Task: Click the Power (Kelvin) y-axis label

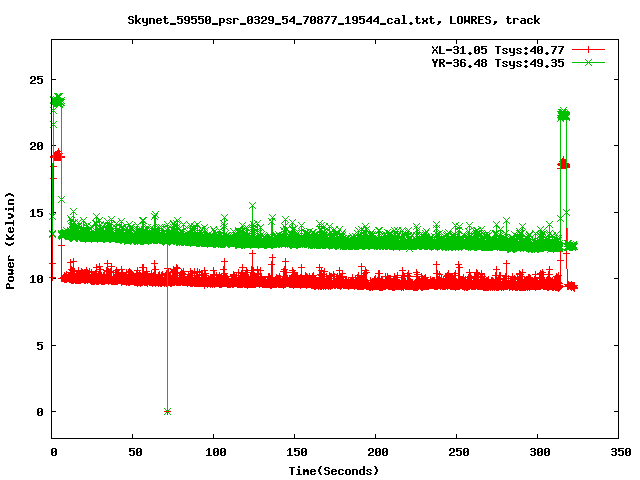Action: pyautogui.click(x=10, y=241)
